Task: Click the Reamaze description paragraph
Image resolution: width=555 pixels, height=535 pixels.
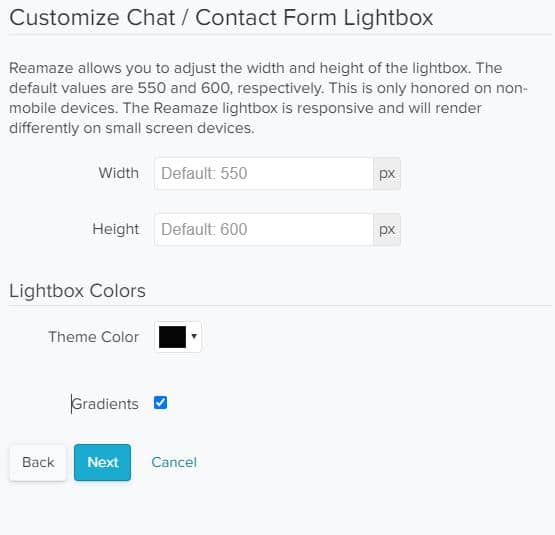Action: click(268, 98)
